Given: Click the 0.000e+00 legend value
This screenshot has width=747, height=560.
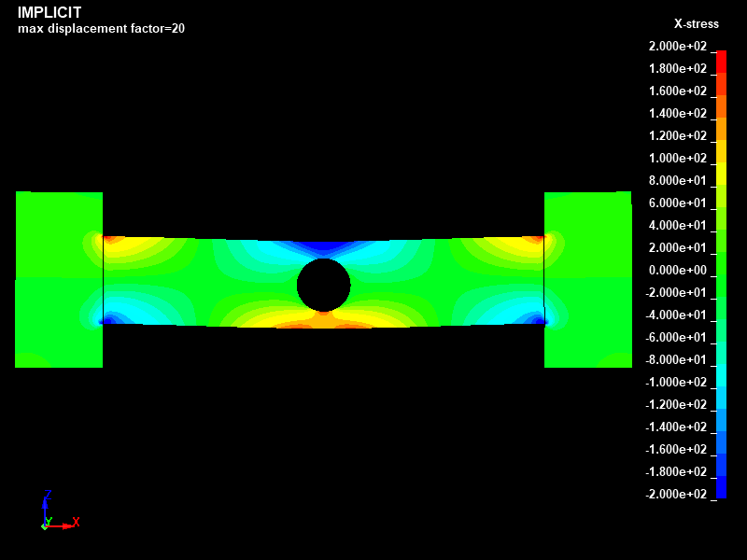Looking at the screenshot, I should 678,271.
